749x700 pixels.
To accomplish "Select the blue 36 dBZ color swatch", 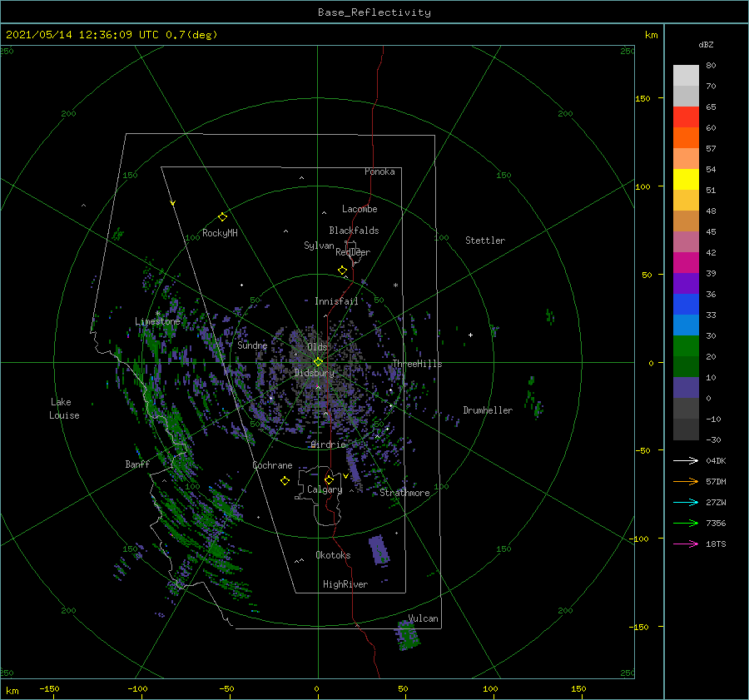I will pyautogui.click(x=686, y=305).
